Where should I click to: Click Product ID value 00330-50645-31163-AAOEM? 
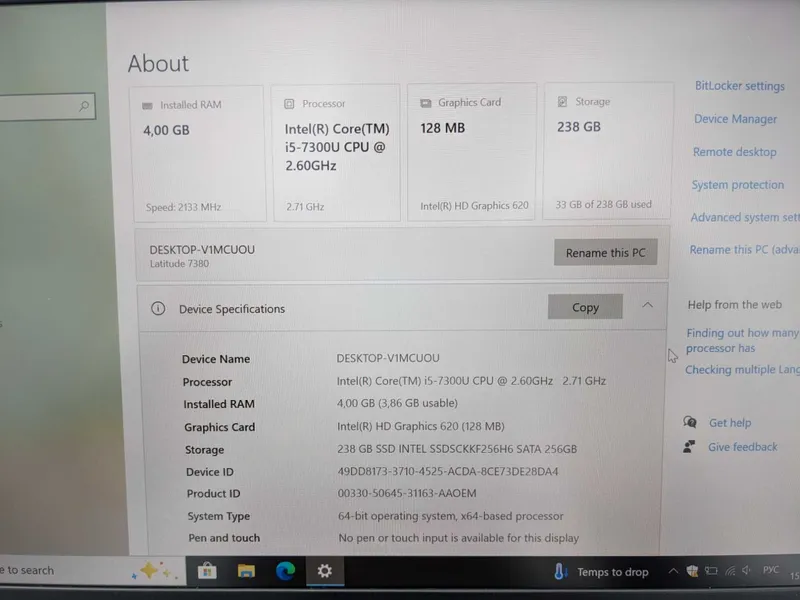point(407,493)
